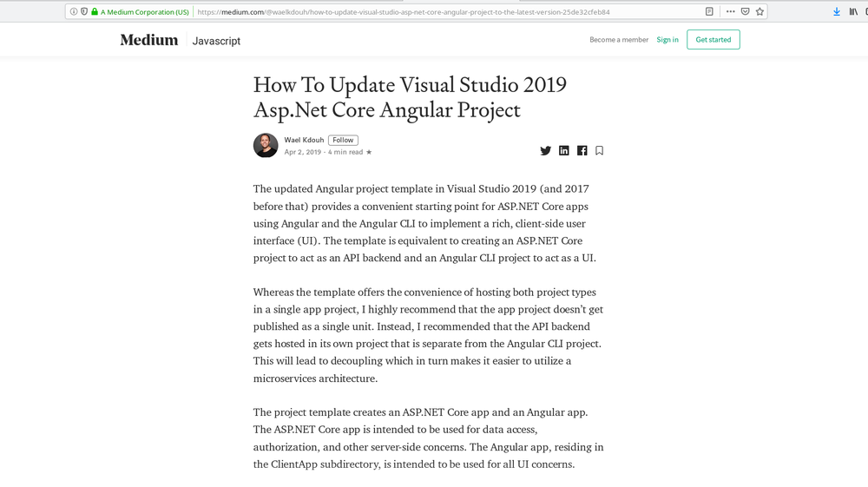Click the green secure connection padlock
This screenshot has width=868, height=487.
tap(95, 11)
